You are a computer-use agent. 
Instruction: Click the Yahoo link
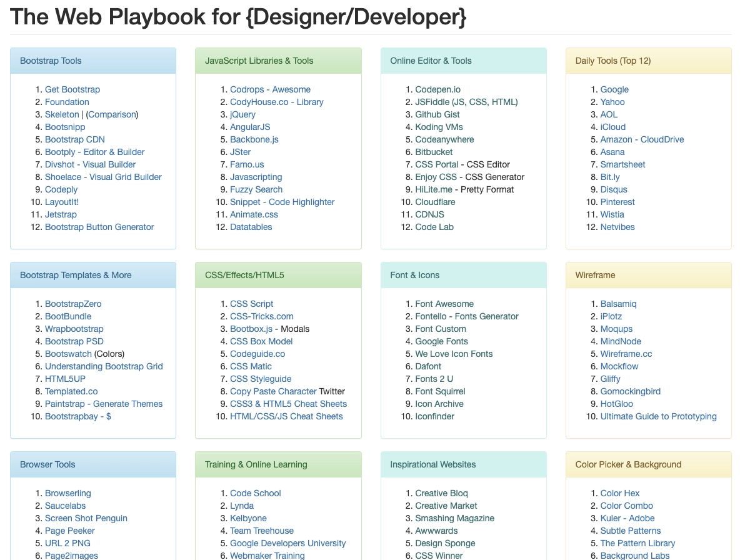click(612, 102)
